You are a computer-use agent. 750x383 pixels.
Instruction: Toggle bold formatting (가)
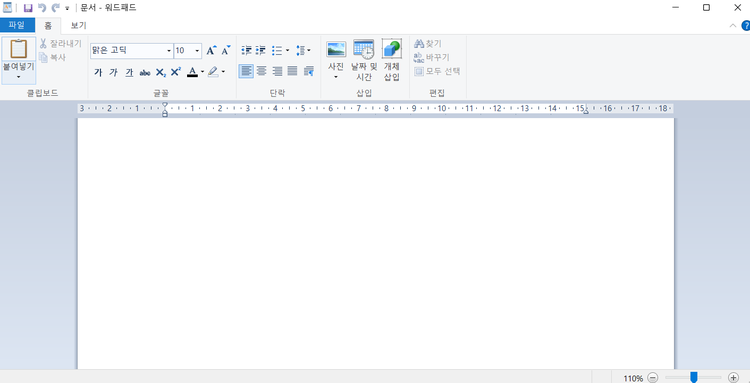coord(98,72)
